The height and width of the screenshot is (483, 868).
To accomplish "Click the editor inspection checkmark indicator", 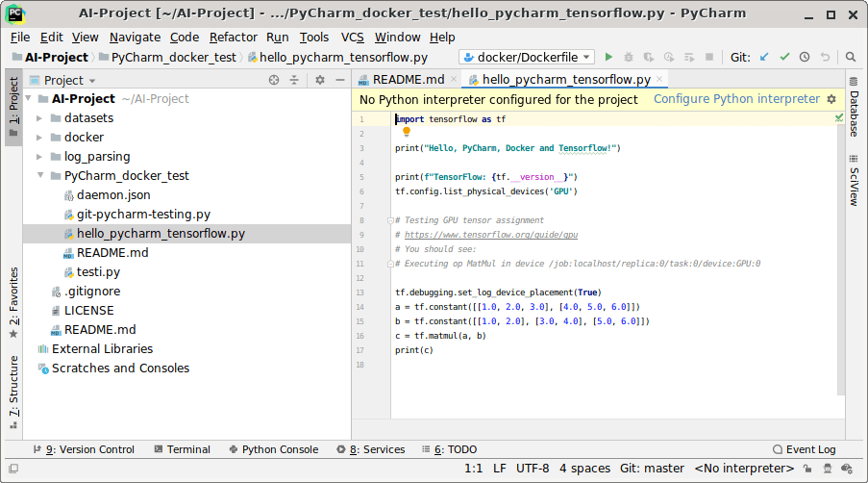I will point(839,118).
